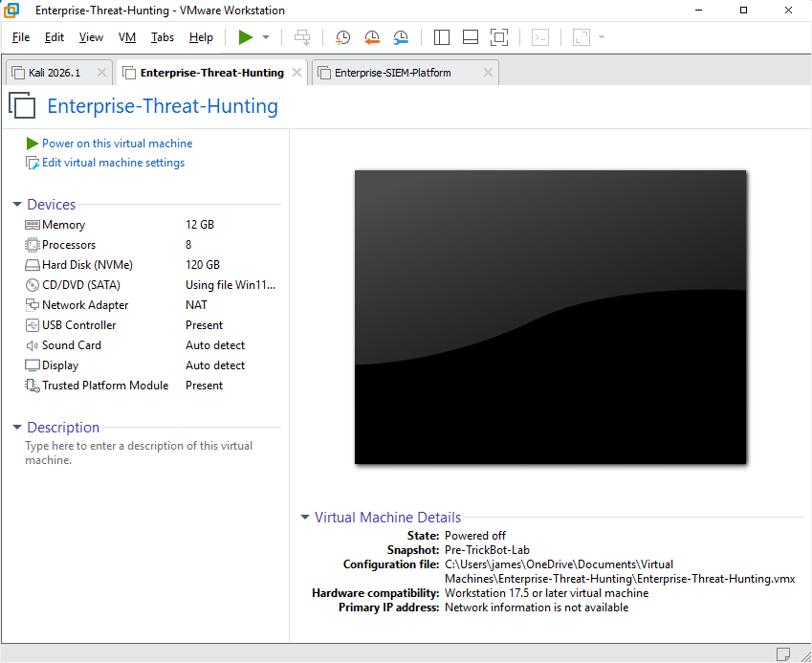The width and height of the screenshot is (812, 663).
Task: Open the power options dropdown arrow beside play
Action: 266,37
